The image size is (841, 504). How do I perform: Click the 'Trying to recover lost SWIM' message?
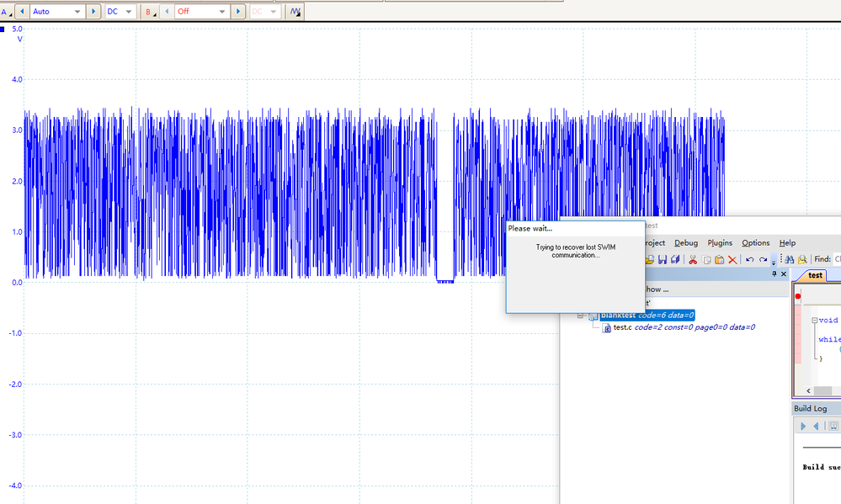click(x=576, y=251)
